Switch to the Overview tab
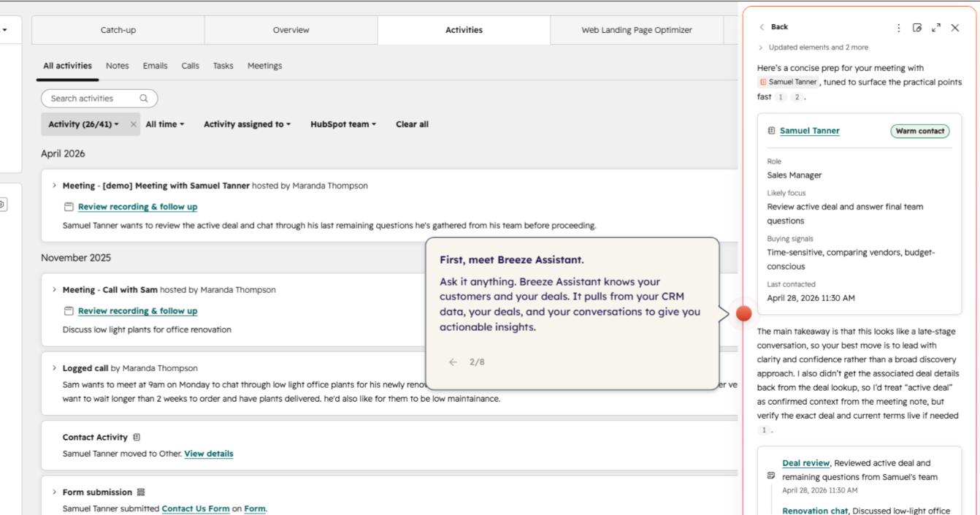Screen dimensions: 980x515 click(291, 30)
